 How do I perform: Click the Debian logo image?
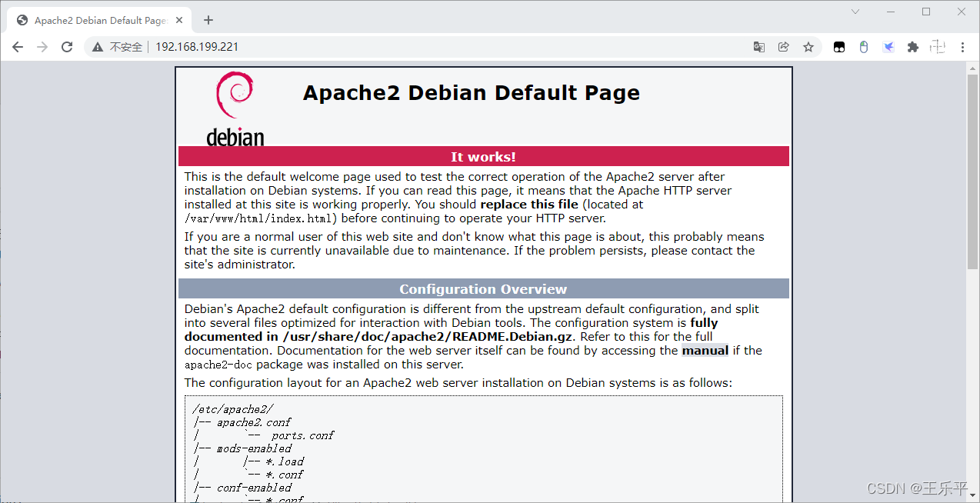coord(235,108)
